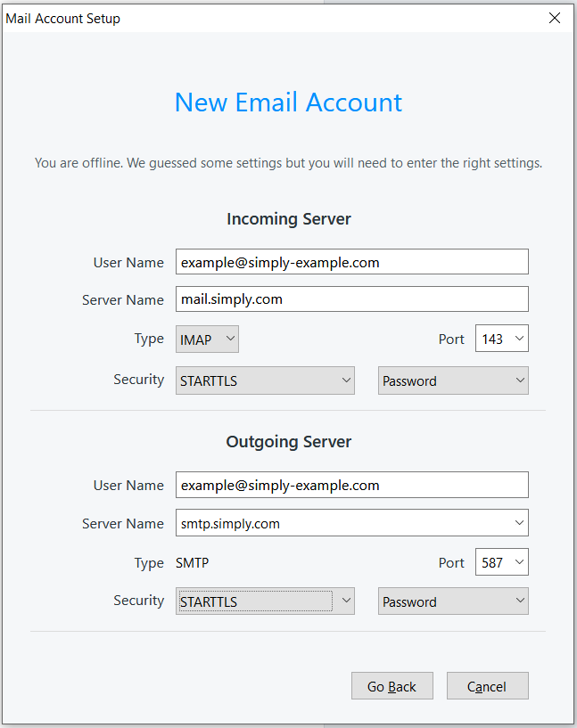Viewport: 577px width, 728px height.
Task: Open the outgoing Security STARTTLS dropdown
Action: [x=265, y=601]
